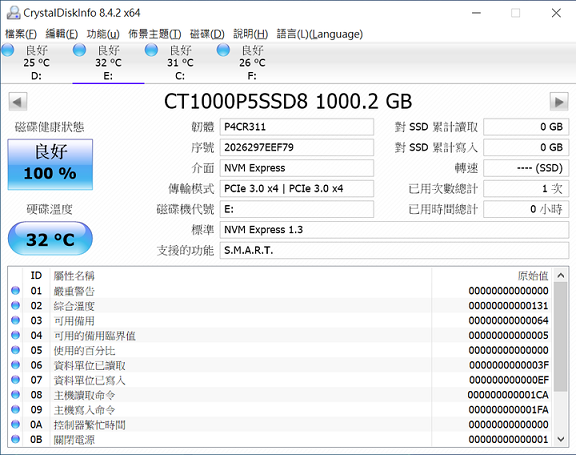Open the 檔案(F) menu
Image resolution: width=576 pixels, height=455 pixels.
coord(21,34)
